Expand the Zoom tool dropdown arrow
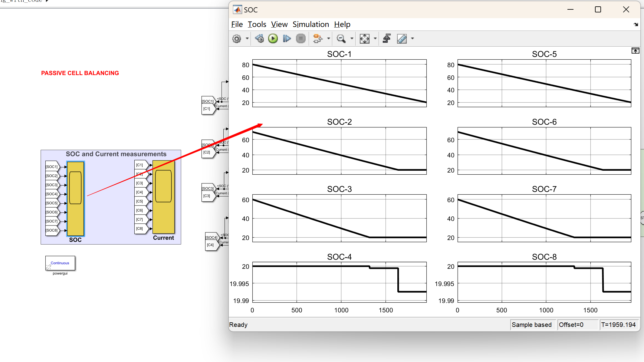This screenshot has height=362, width=644. point(352,39)
